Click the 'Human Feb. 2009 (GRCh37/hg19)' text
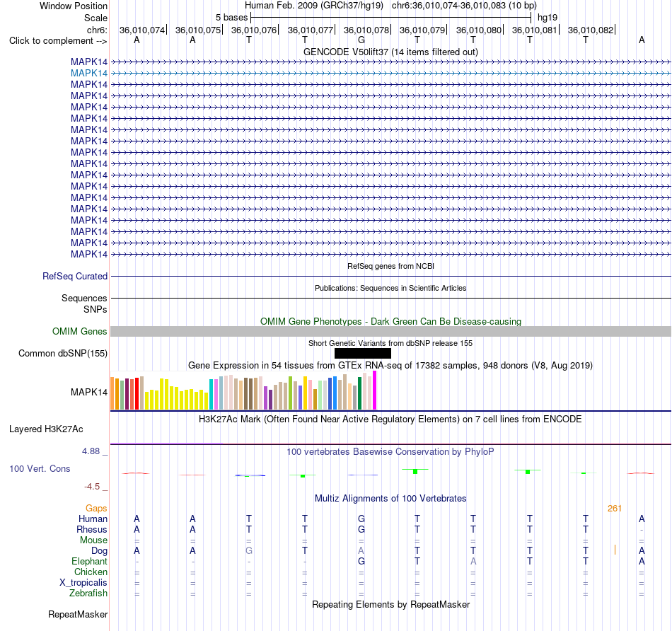 pyautogui.click(x=313, y=6)
